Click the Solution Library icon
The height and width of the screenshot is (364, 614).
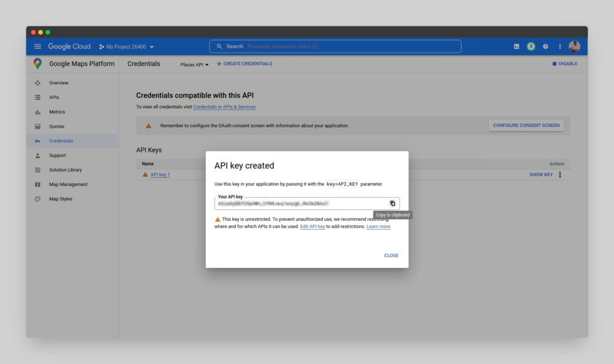pyautogui.click(x=38, y=170)
